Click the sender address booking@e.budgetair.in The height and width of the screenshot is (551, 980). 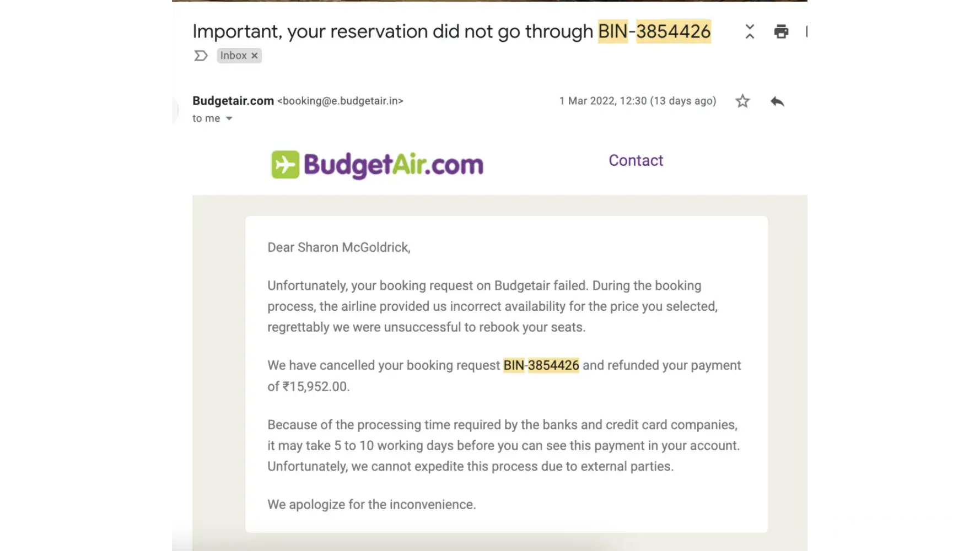tap(340, 101)
